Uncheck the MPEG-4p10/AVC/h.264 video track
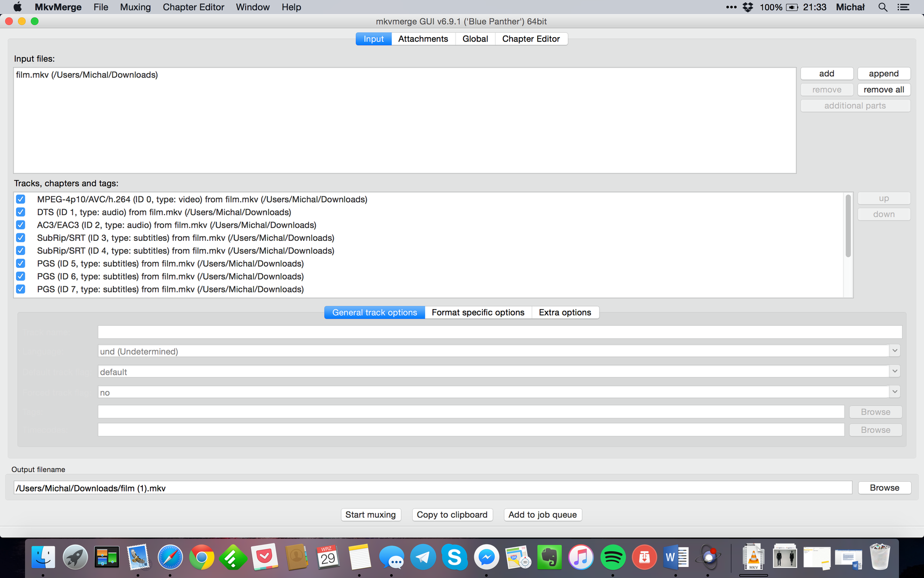 pos(20,199)
